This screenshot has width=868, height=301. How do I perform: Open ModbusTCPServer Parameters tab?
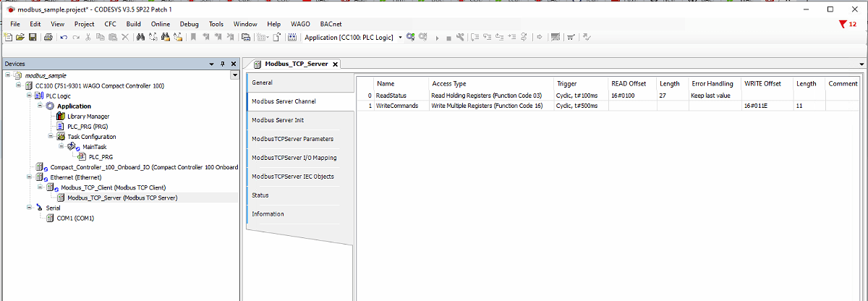pyautogui.click(x=300, y=139)
